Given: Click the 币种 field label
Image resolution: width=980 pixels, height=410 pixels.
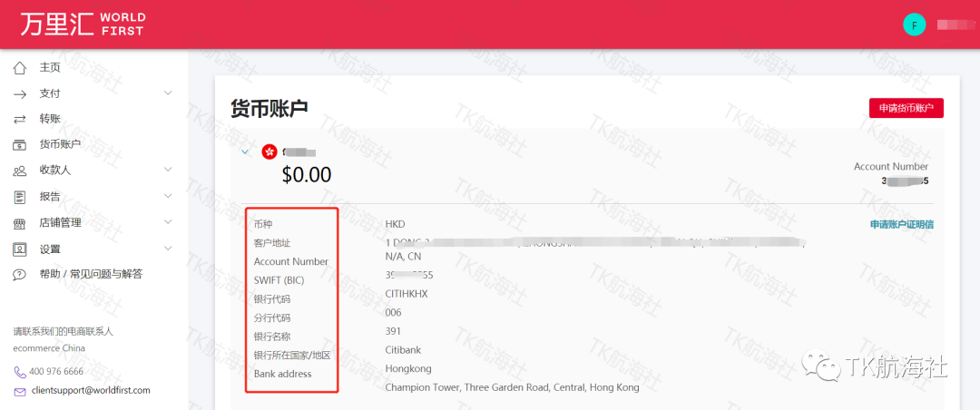Looking at the screenshot, I should pyautogui.click(x=263, y=224).
